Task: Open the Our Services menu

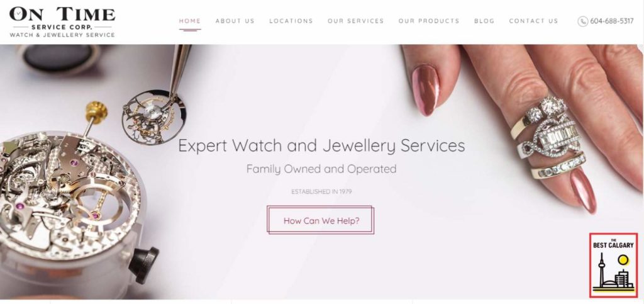Action: point(356,21)
